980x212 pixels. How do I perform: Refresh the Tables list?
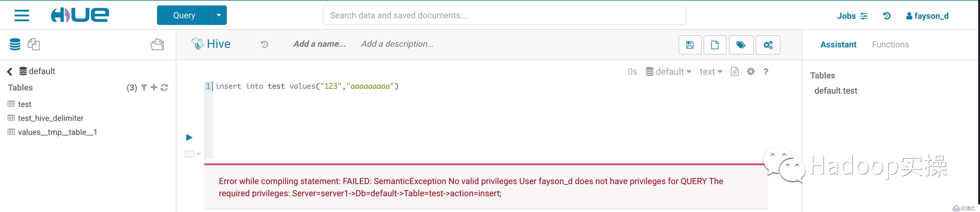click(x=164, y=88)
